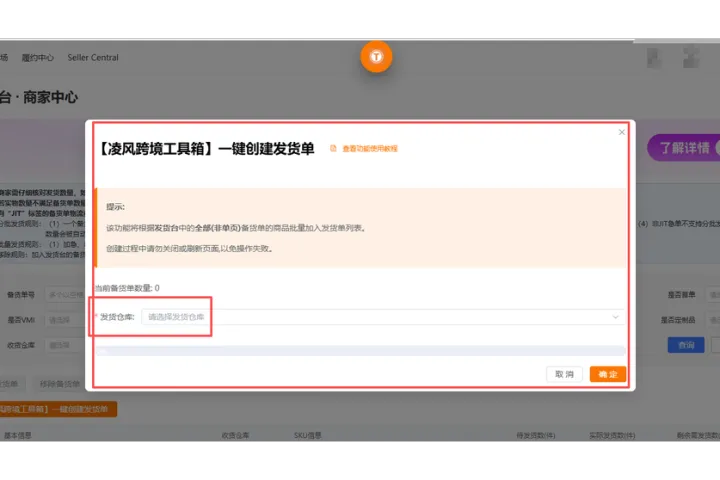
Task: Select the 当前备货单数量: 0 text
Action: click(x=127, y=288)
